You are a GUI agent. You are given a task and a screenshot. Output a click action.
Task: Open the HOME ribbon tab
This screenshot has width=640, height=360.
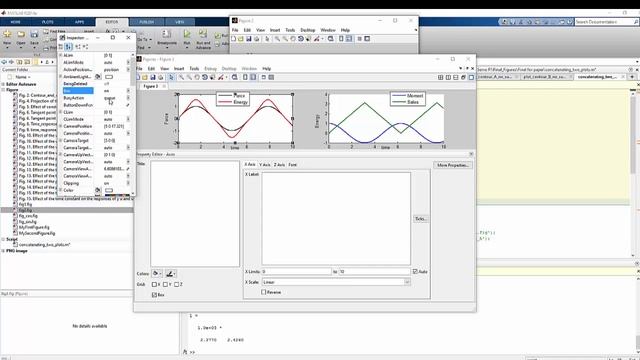(16, 22)
